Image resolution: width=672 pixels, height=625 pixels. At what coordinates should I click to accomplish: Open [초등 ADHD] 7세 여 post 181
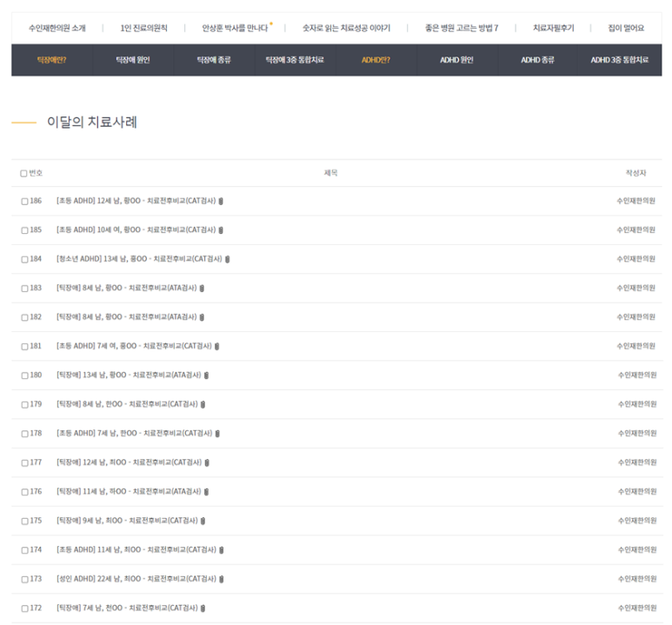tap(134, 346)
